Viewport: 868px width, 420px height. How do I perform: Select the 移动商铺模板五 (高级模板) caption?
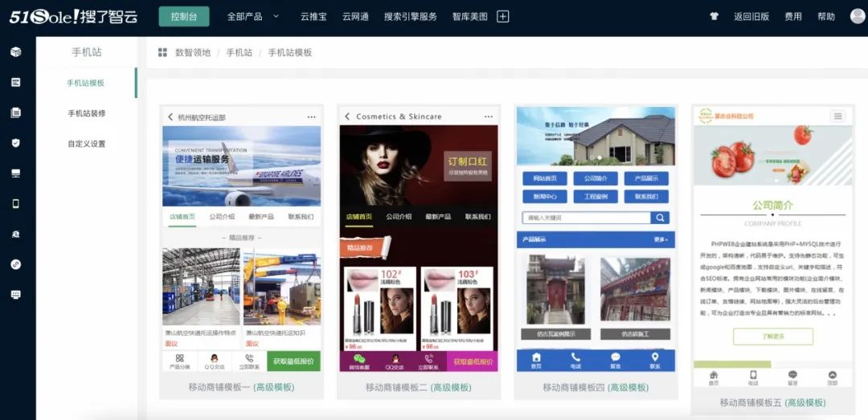pyautogui.click(x=773, y=402)
